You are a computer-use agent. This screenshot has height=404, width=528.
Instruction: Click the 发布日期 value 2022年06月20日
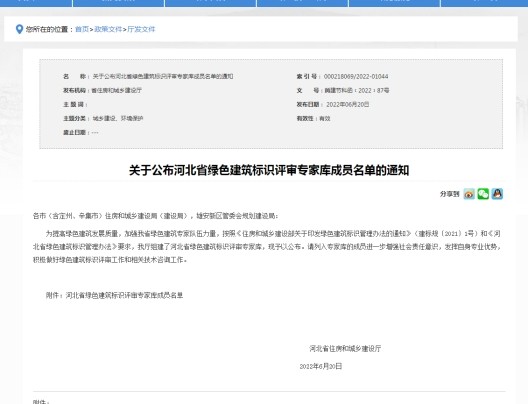tap(348, 104)
